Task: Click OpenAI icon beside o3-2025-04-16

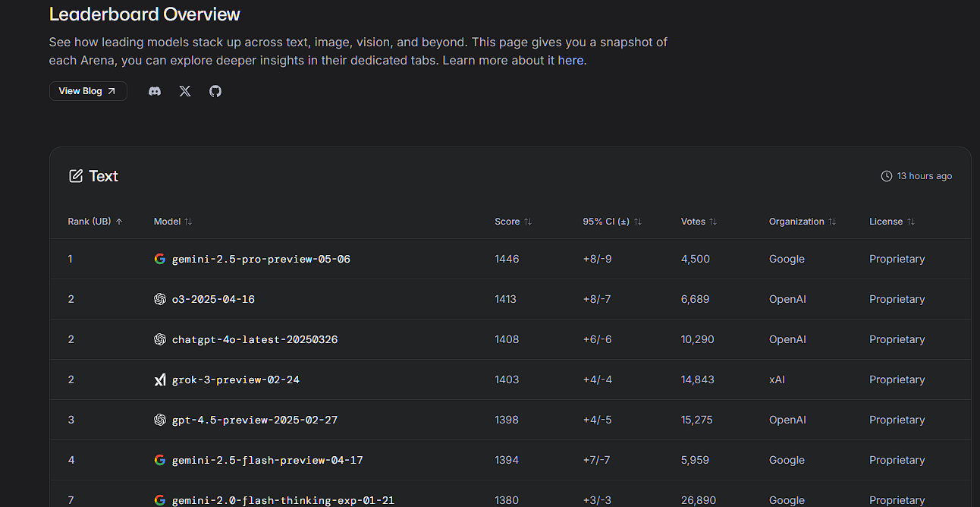Action: coord(160,299)
